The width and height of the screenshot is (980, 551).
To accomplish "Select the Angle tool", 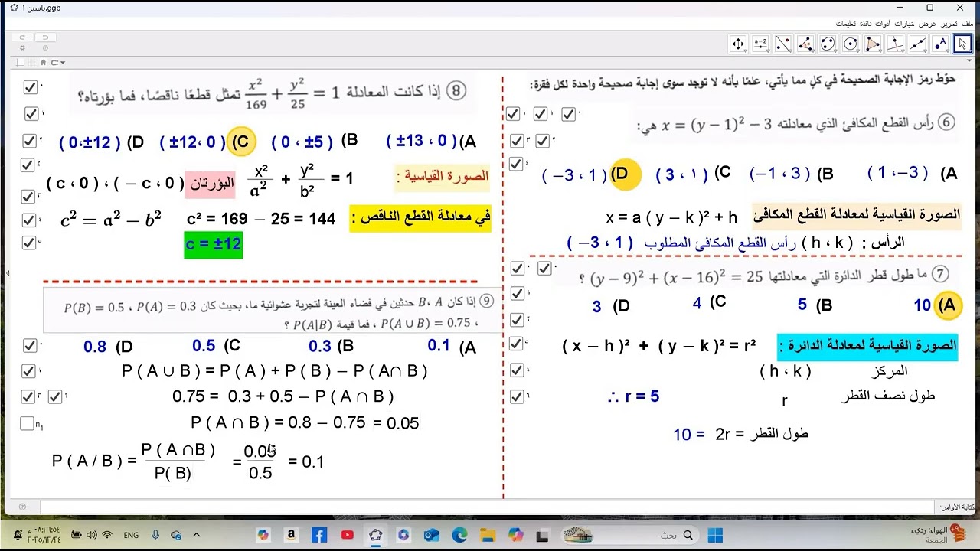I will pos(805,44).
